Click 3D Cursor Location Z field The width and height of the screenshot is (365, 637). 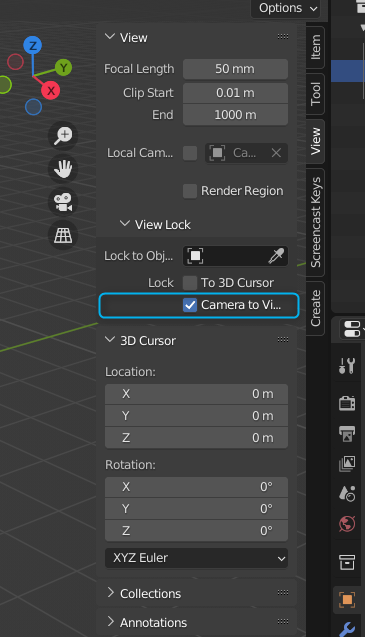tap(196, 438)
